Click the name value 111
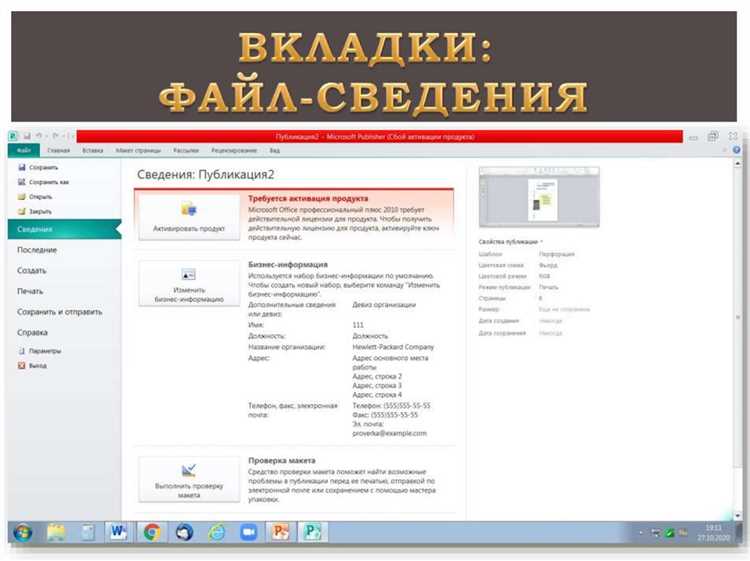750x561 pixels. 358,325
